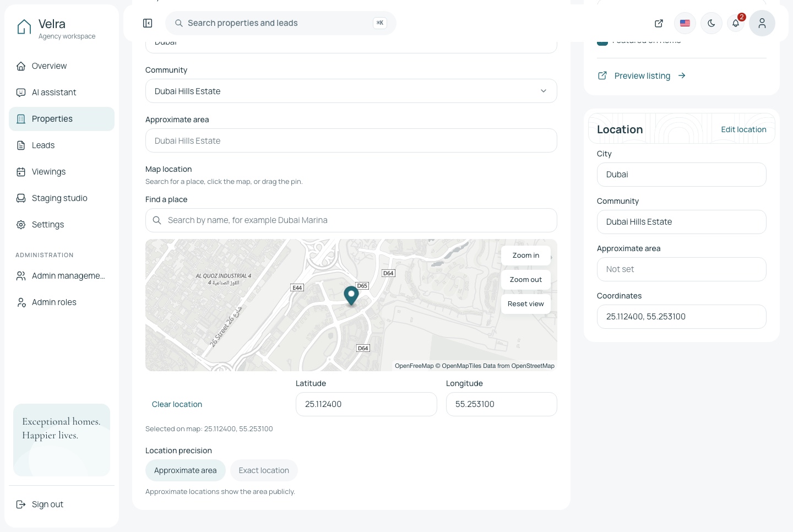Click "Selected on map: 25.112400, 55.253100" text
Image resolution: width=793 pixels, height=532 pixels.
click(x=209, y=429)
